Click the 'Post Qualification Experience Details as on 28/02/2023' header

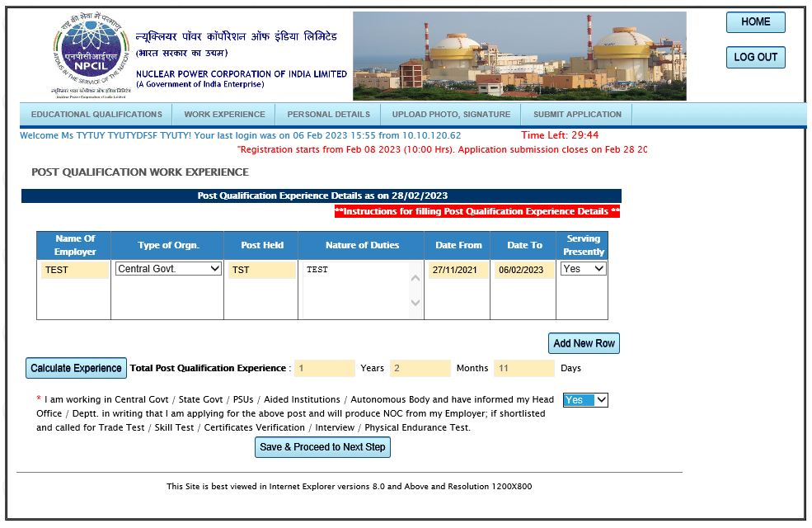tap(322, 196)
